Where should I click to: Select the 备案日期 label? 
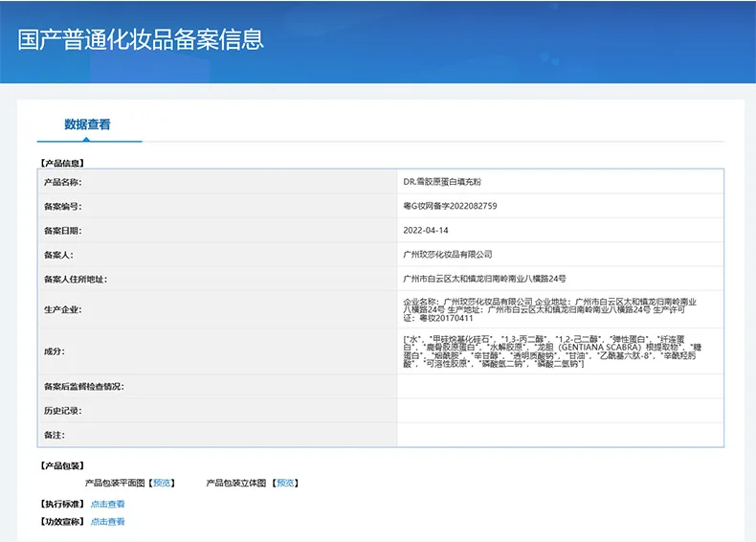(x=62, y=231)
